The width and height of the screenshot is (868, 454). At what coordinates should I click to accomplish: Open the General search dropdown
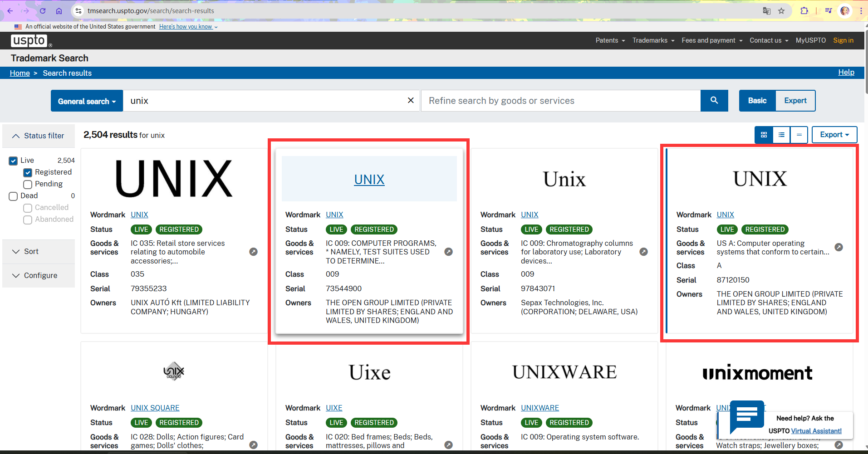[87, 101]
